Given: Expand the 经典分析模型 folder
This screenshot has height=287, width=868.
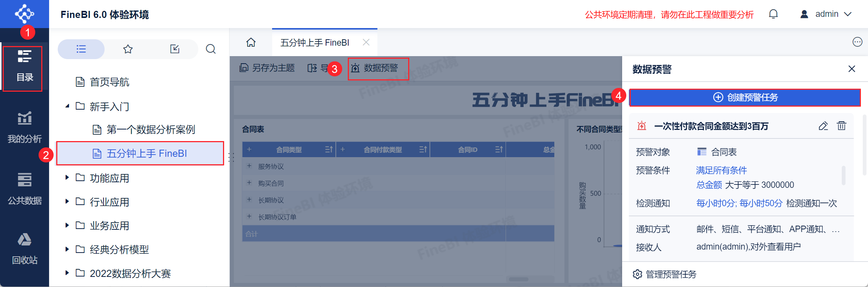Looking at the screenshot, I should pos(67,249).
